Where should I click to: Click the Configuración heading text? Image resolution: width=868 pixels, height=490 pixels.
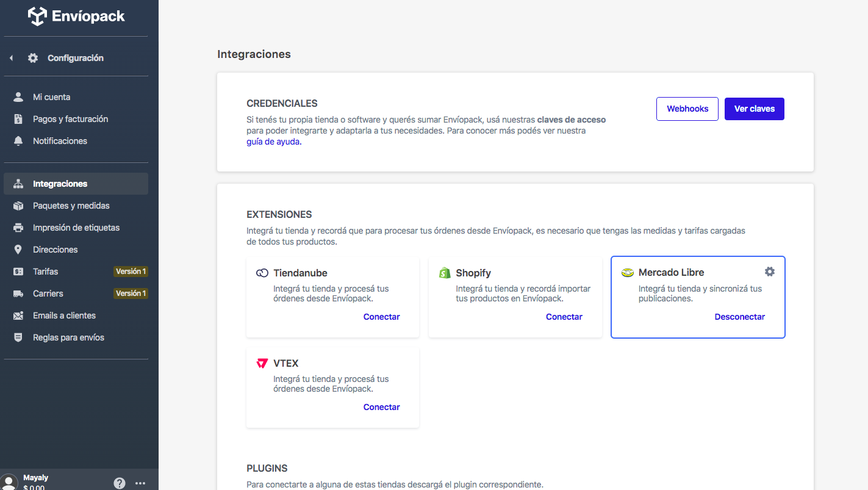coord(76,58)
